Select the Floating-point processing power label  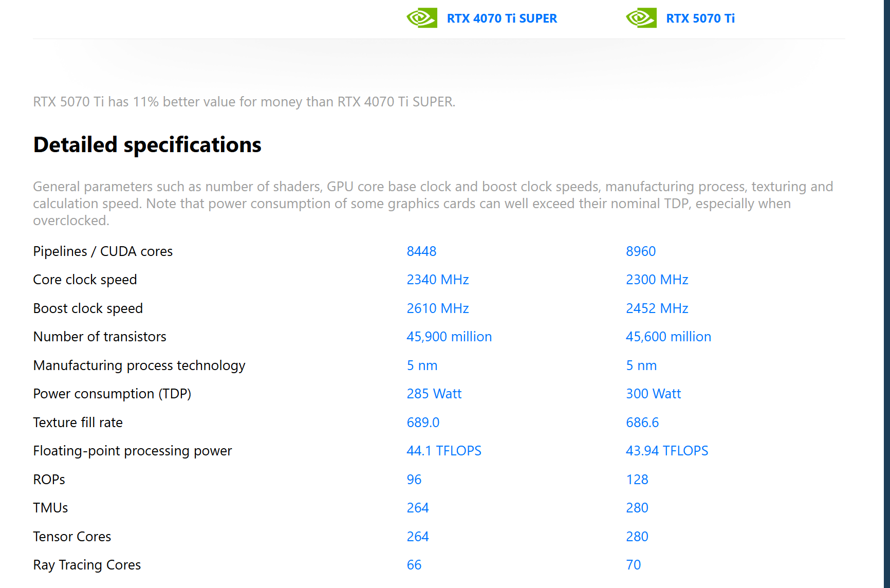(x=133, y=451)
